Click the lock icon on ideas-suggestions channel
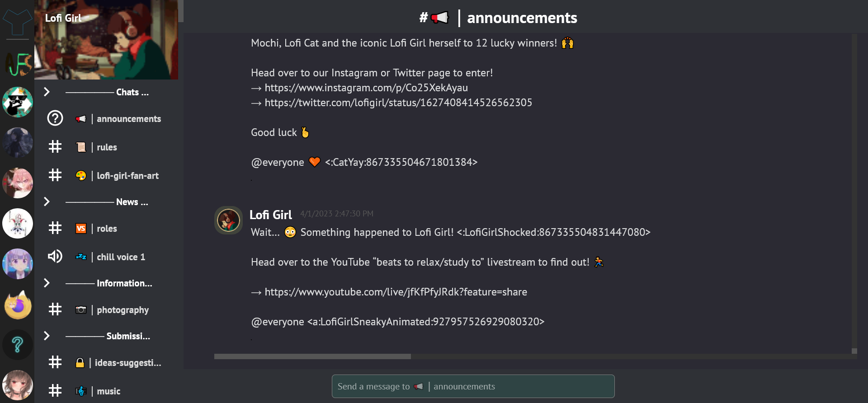 (x=81, y=362)
